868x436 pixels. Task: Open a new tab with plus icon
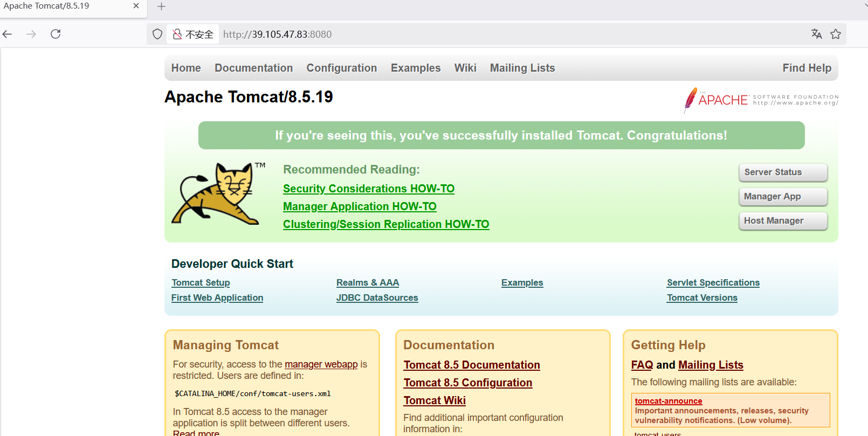161,6
